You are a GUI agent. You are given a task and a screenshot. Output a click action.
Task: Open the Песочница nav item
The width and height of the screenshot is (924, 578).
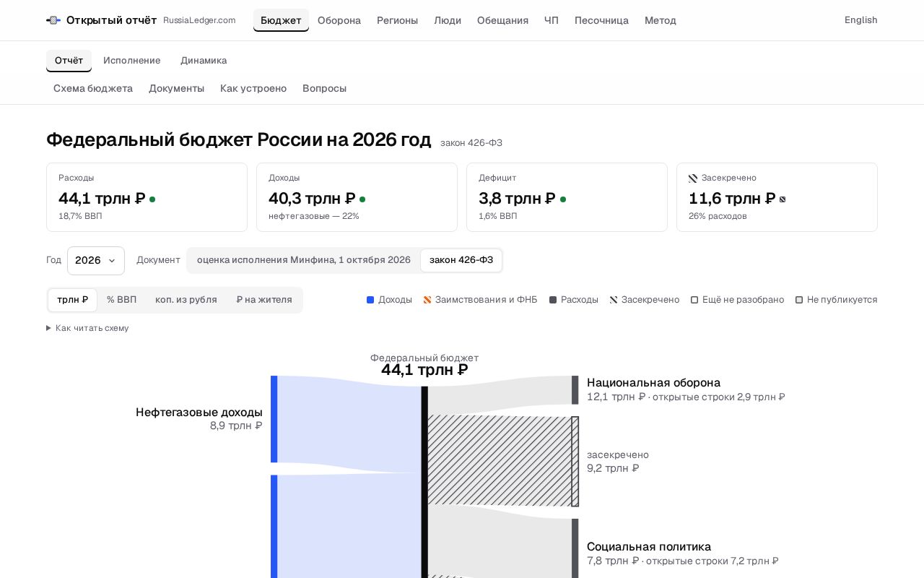601,20
